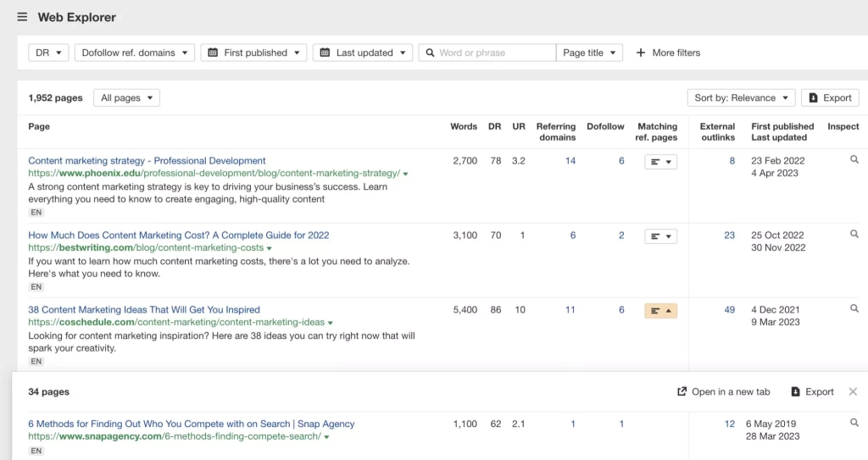Click dofollow value 6 for coschedule.com row
The width and height of the screenshot is (868, 460).
621,309
